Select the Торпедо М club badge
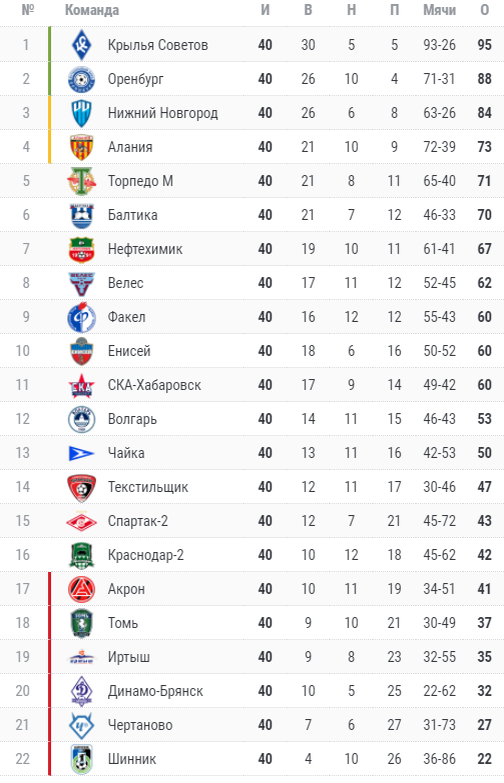Image resolution: width=504 pixels, height=783 pixels. [x=81, y=181]
